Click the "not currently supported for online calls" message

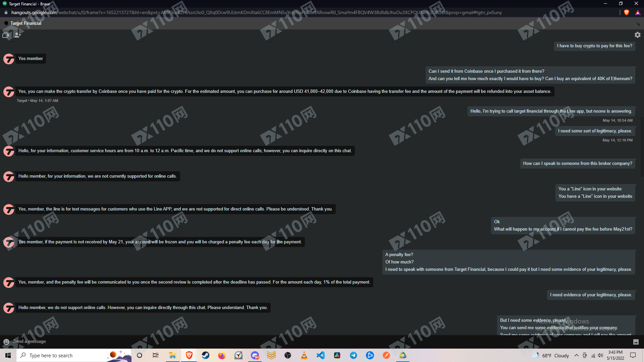point(97,176)
